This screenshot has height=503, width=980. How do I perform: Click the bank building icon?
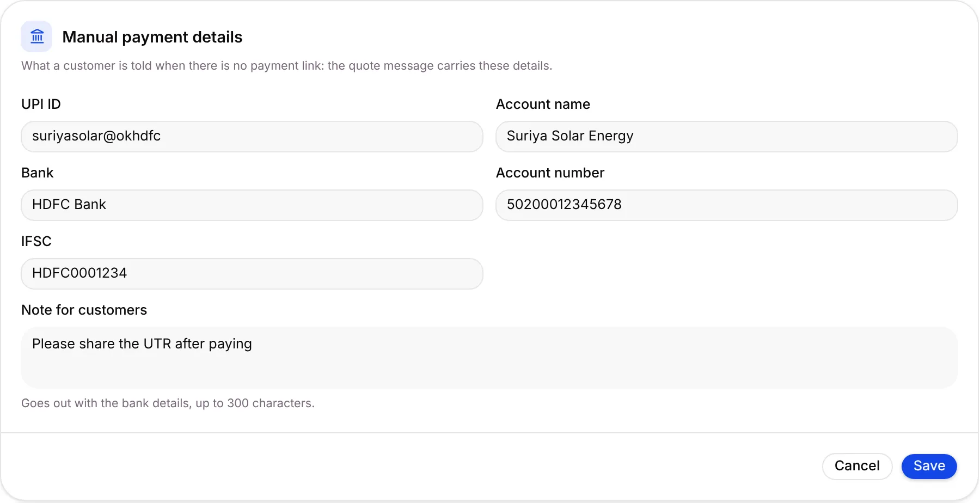tap(36, 36)
